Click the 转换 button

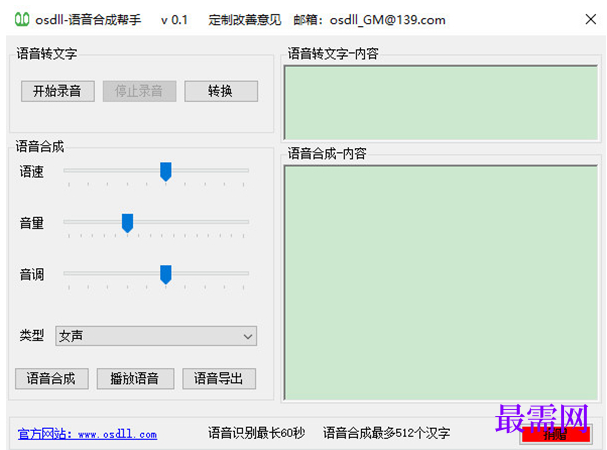coord(221,91)
